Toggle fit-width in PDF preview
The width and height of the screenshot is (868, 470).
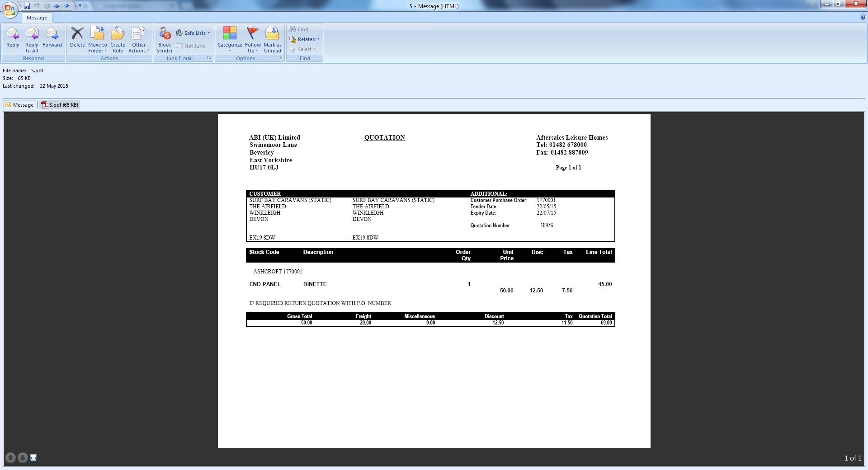(33, 458)
